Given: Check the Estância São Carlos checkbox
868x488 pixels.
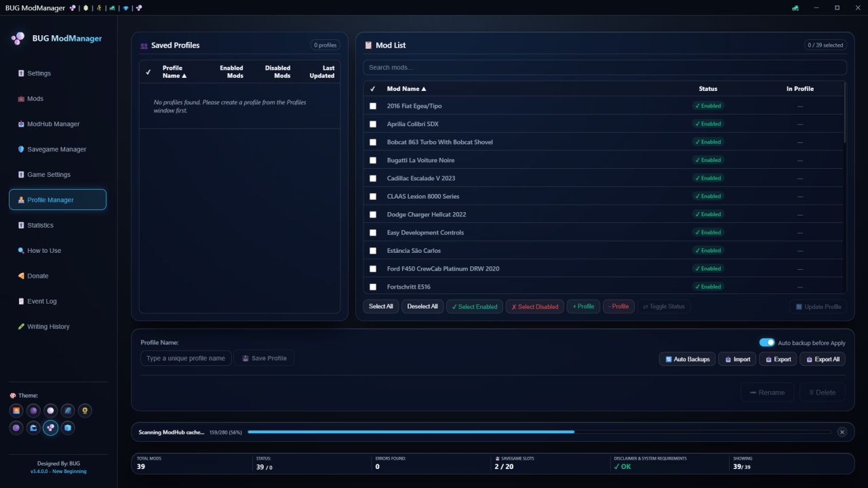Looking at the screenshot, I should pos(372,251).
